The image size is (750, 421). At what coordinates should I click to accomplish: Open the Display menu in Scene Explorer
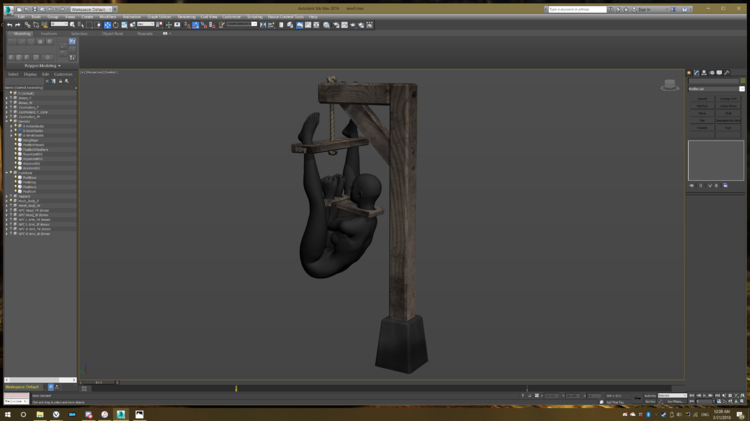coord(30,74)
